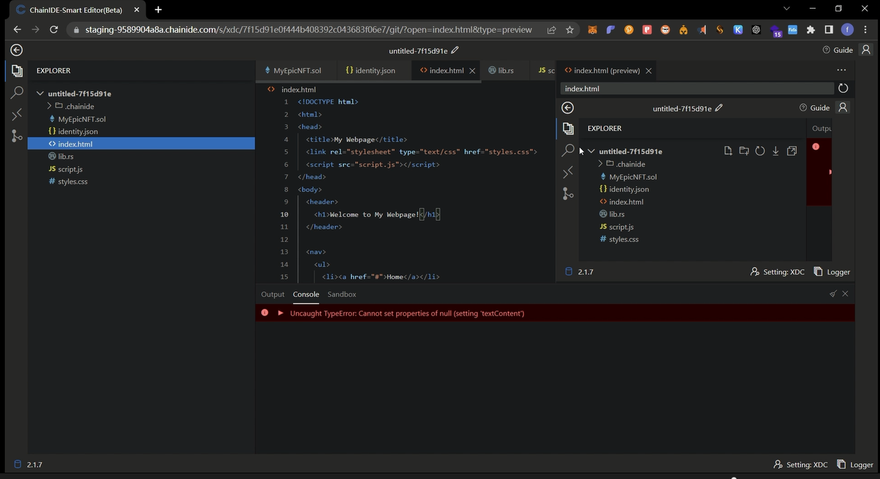Switch to the Sandbox panel tab

tap(341, 294)
